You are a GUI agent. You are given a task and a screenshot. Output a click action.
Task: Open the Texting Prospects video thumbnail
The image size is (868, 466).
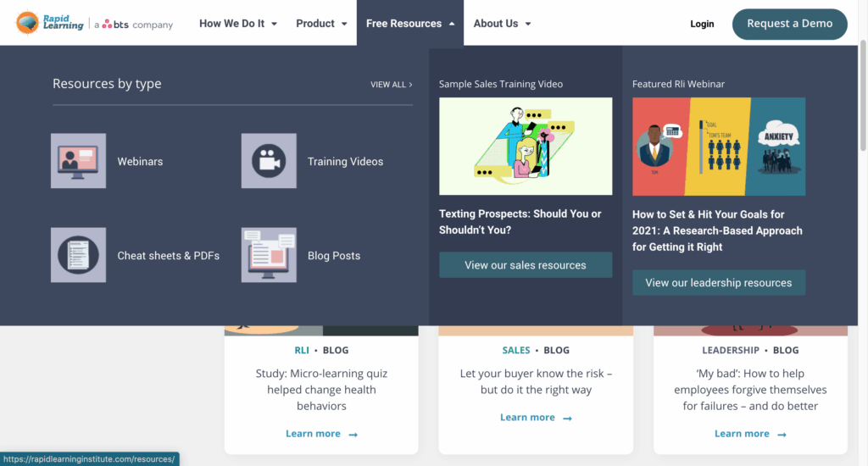coord(525,147)
